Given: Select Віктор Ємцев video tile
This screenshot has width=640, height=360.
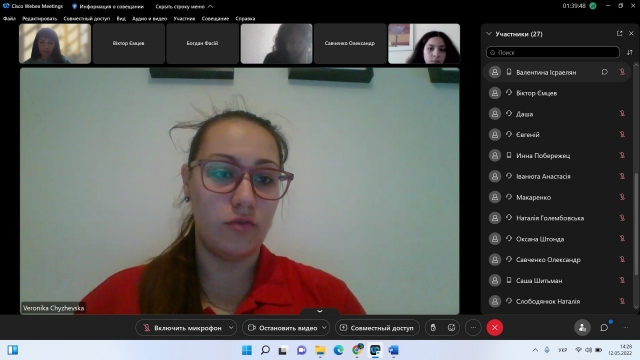Looking at the screenshot, I should tap(129, 43).
